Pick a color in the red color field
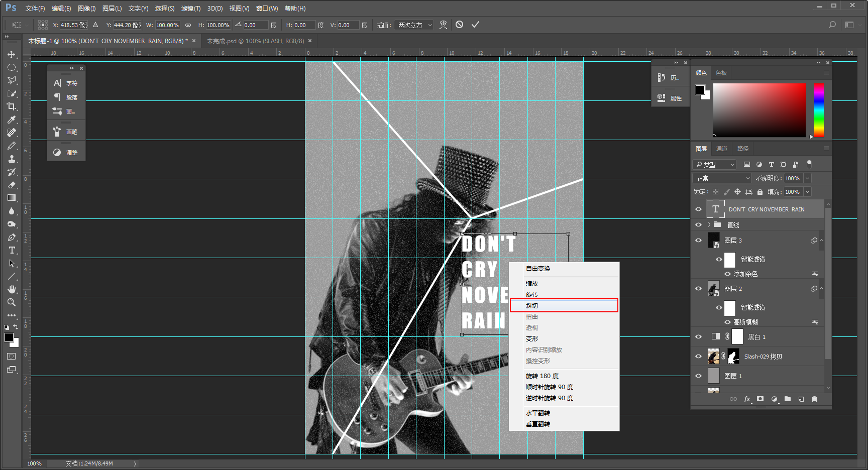The image size is (868, 470). [759, 110]
